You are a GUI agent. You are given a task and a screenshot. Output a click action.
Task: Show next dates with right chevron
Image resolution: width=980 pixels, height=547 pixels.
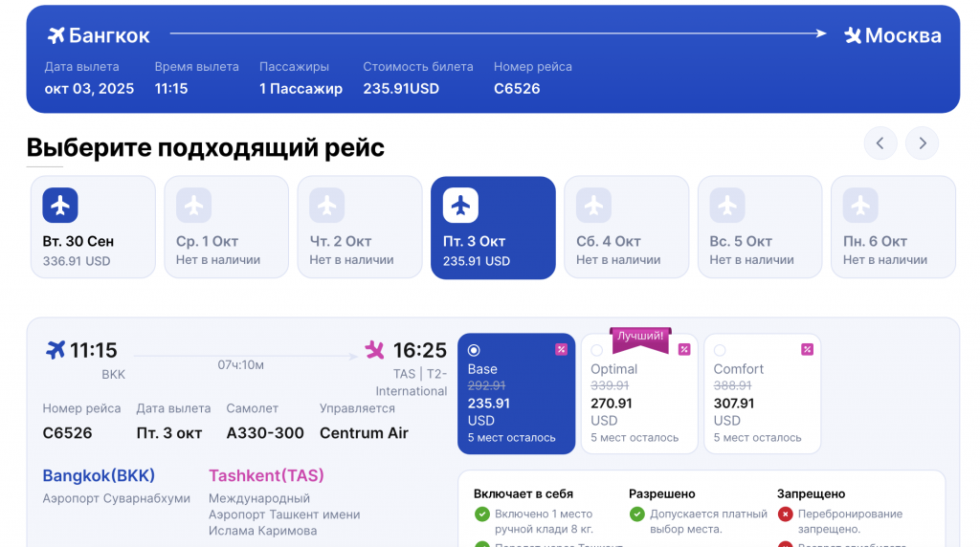(x=923, y=143)
